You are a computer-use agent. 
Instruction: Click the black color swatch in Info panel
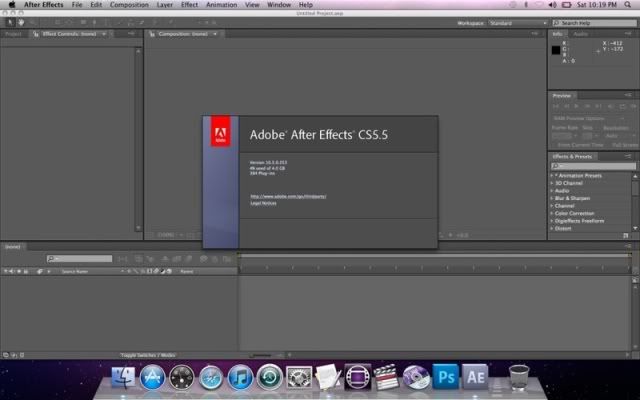[556, 50]
